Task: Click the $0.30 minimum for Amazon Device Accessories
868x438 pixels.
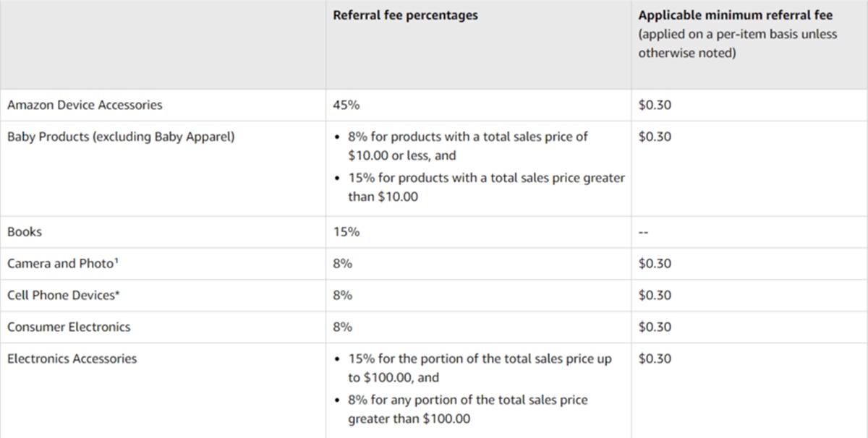Action: [655, 105]
